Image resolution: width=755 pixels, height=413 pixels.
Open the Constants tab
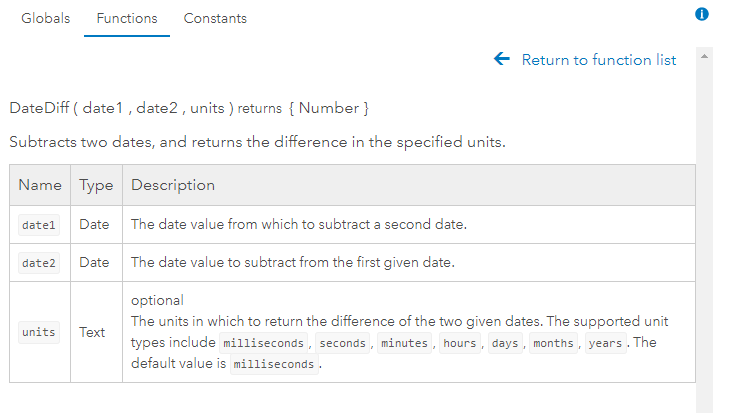point(215,18)
